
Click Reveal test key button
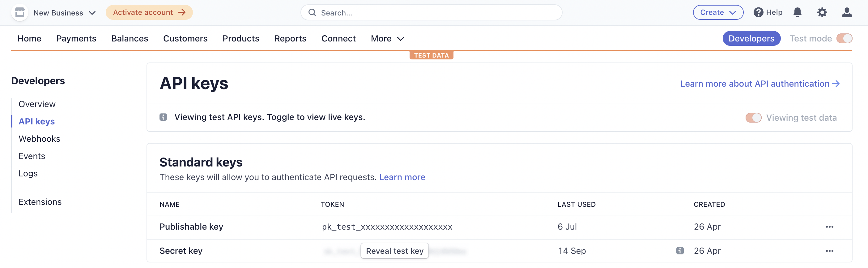(x=394, y=251)
